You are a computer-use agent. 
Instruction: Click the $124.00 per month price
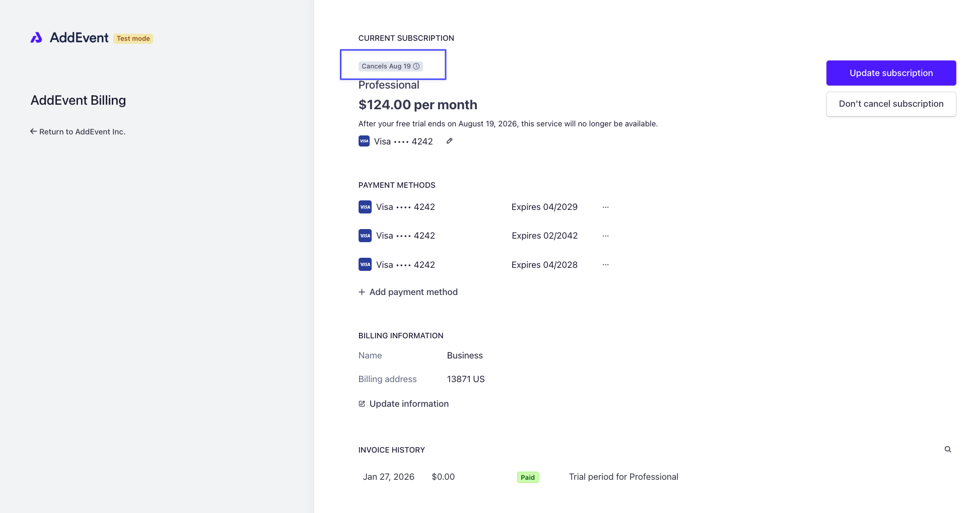[x=418, y=105]
